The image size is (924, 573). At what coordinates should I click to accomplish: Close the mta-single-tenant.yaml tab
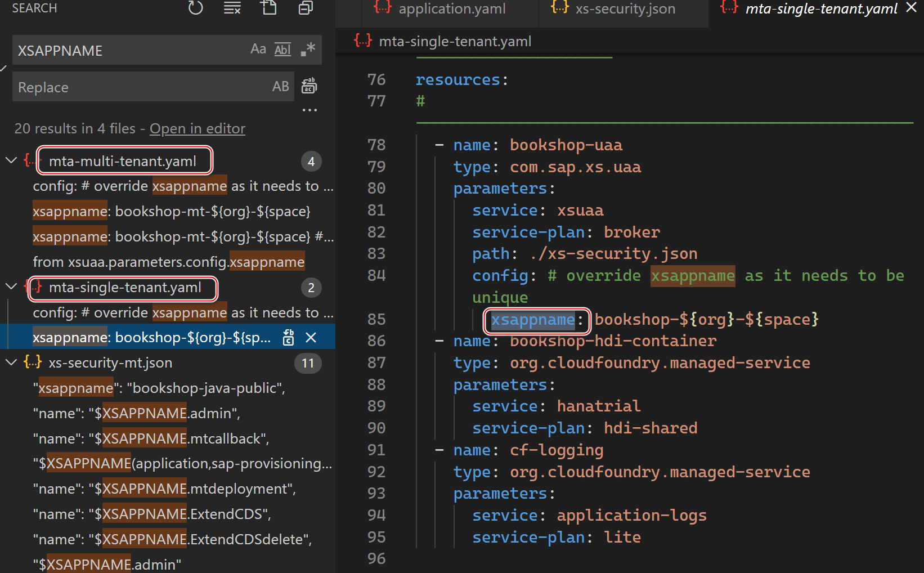pos(911,8)
